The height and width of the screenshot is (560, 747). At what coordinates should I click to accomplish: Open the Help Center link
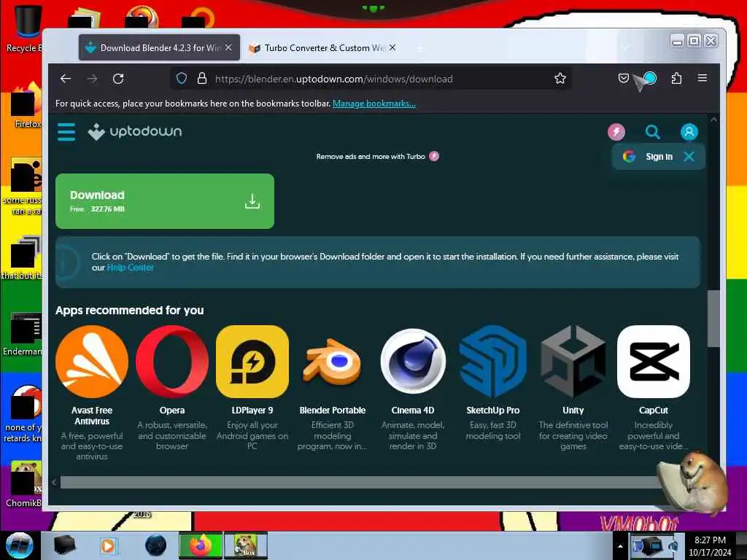coord(130,268)
